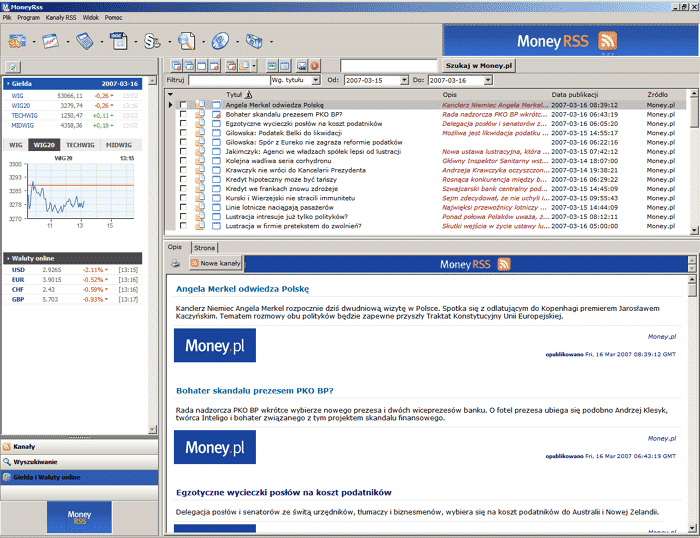Click the Szukaj w Money.pl button
700x538 pixels.
[479, 66]
